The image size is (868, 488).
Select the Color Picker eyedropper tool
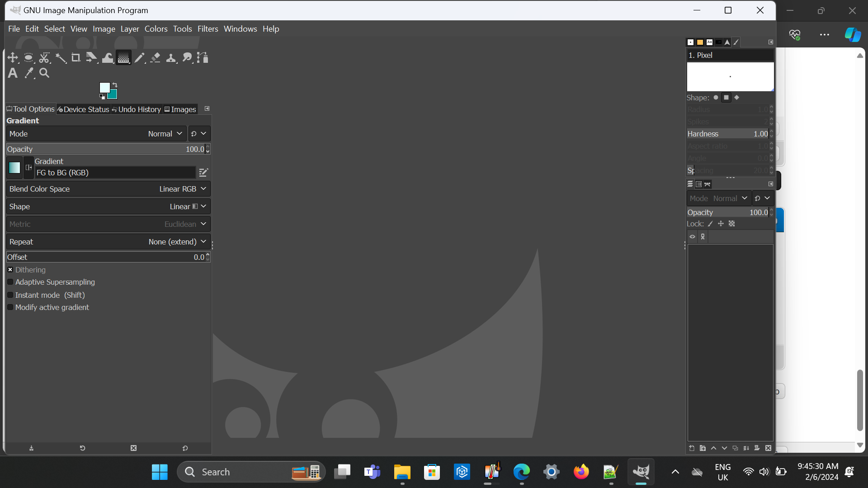tap(29, 73)
